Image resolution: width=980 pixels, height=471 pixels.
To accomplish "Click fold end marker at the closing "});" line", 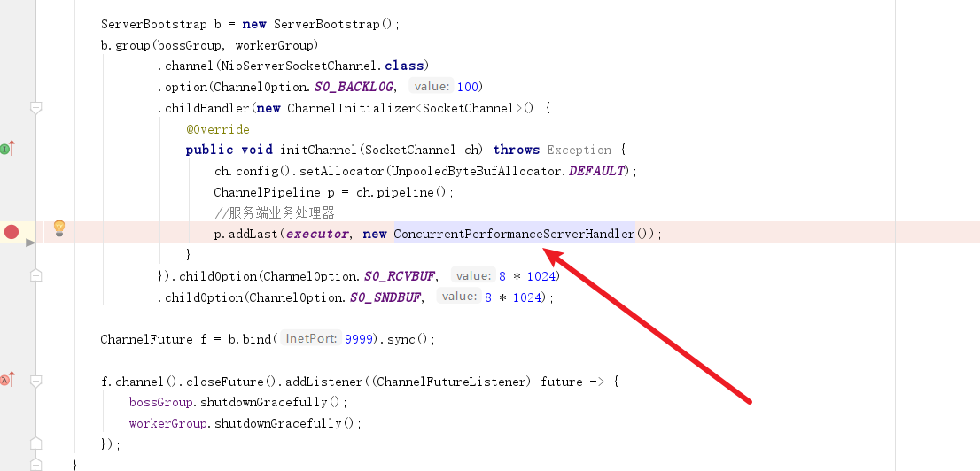I will pyautogui.click(x=36, y=444).
